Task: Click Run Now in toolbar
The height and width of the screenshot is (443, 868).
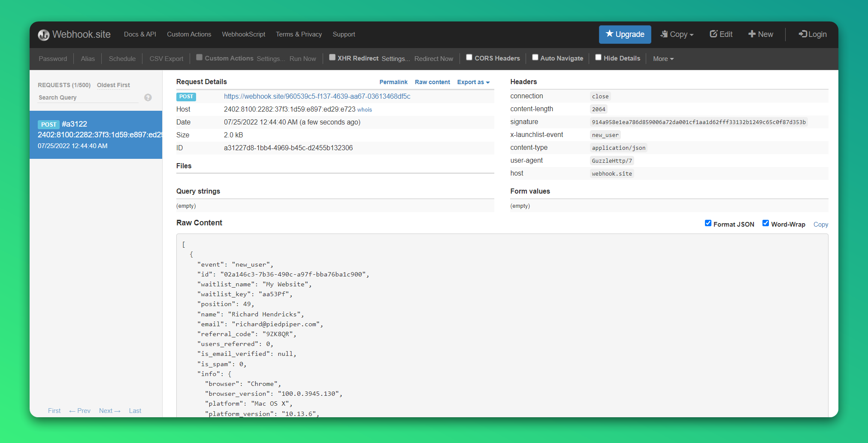Action: tap(302, 59)
